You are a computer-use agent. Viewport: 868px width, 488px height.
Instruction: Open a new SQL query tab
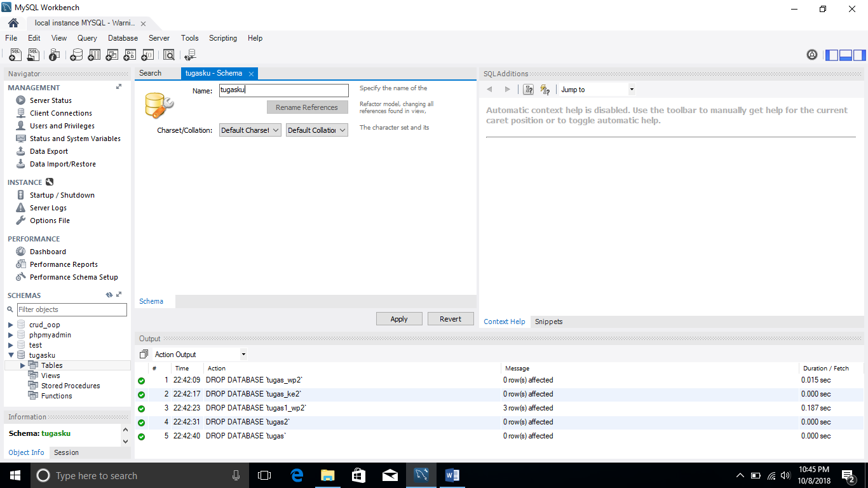[15, 55]
